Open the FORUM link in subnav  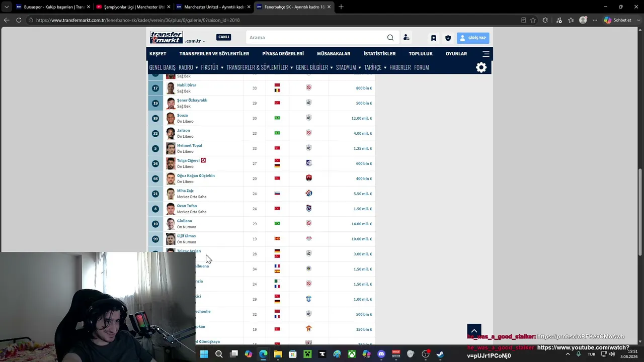pyautogui.click(x=422, y=67)
